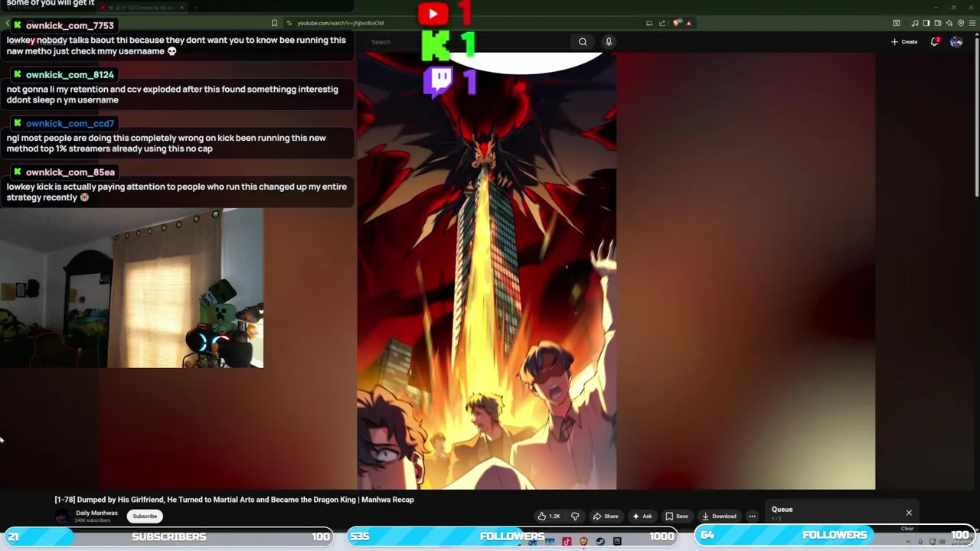Open the Brave Shields lion icon
This screenshot has width=980, height=551.
click(x=677, y=23)
